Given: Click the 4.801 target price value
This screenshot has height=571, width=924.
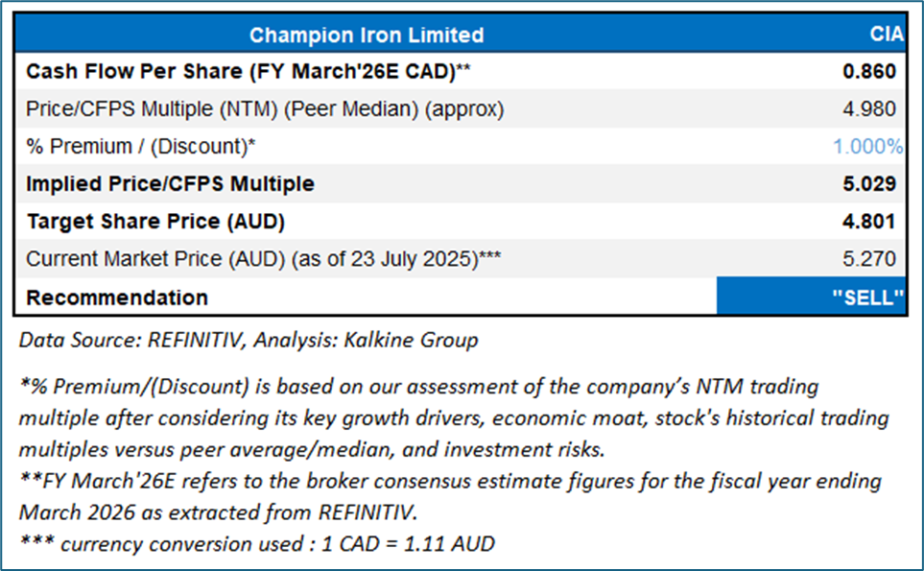Looking at the screenshot, I should point(871,222).
